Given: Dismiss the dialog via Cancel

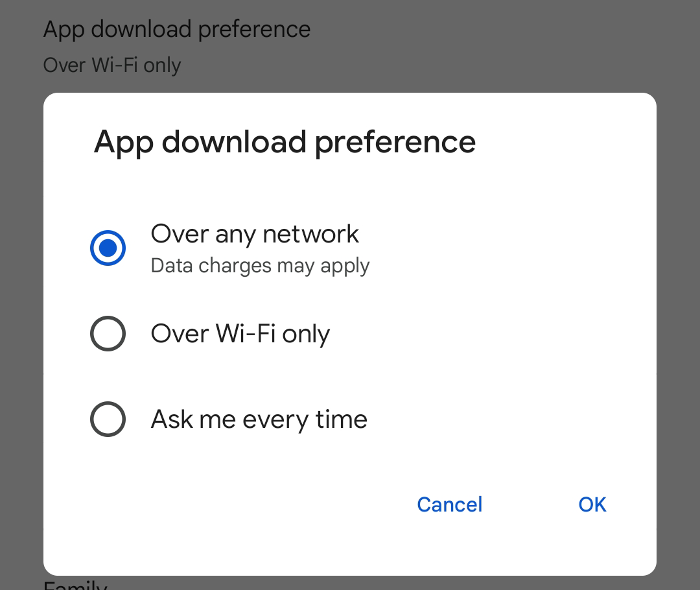Looking at the screenshot, I should pyautogui.click(x=449, y=504).
